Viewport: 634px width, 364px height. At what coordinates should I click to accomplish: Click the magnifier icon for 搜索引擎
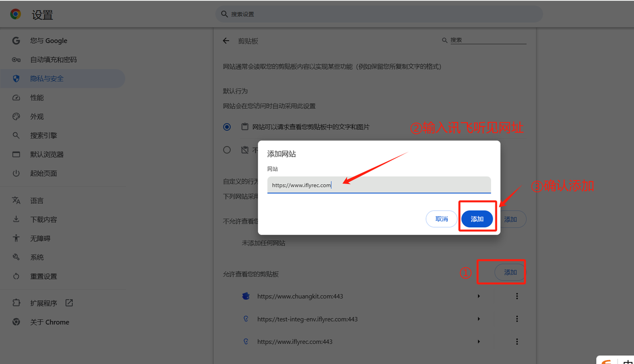coord(16,135)
